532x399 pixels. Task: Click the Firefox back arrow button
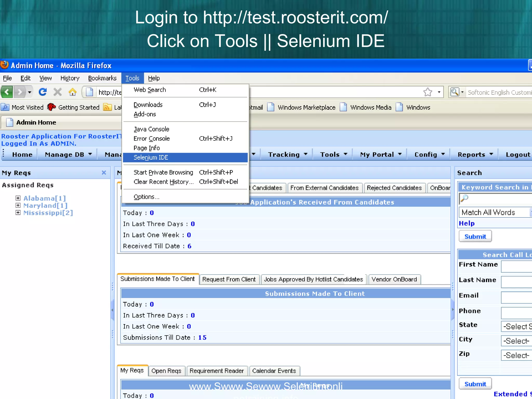point(7,92)
